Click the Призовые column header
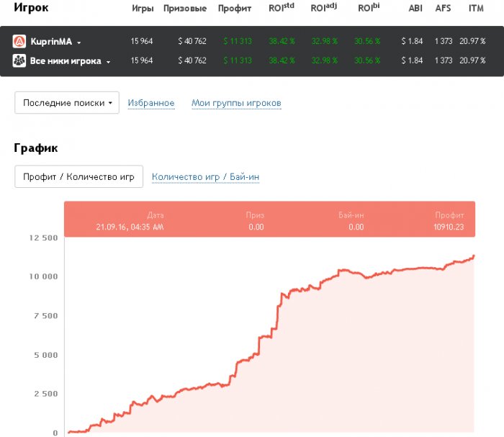The height and width of the screenshot is (437, 504). tap(185, 9)
